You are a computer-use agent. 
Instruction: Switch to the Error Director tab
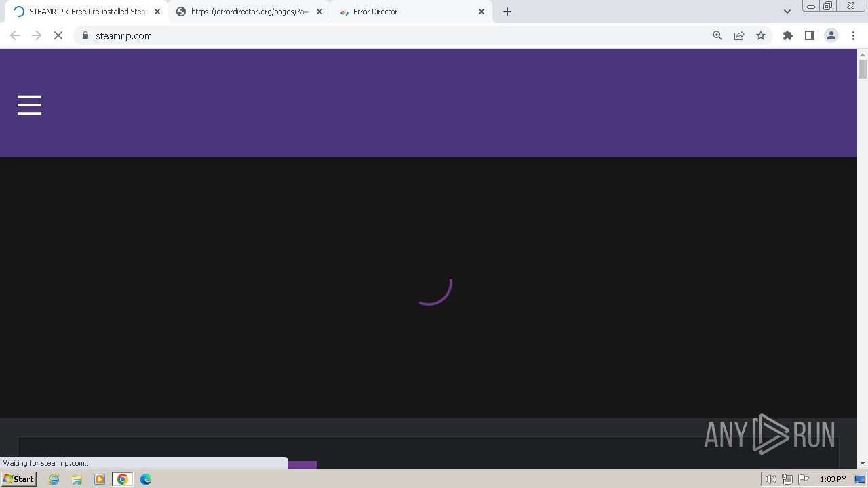(x=411, y=12)
